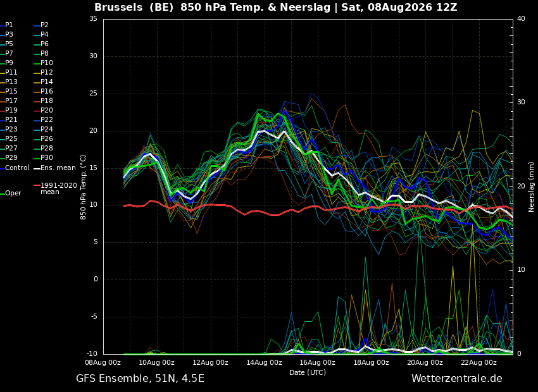The height and width of the screenshot is (392, 538).
Task: Click the '14Aug 00z' date tick label
Action: 264,362
